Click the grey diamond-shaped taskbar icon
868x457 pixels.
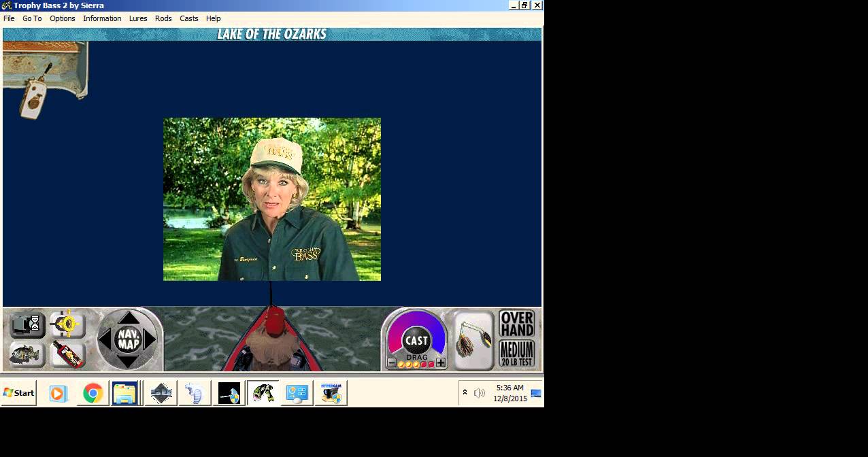161,393
